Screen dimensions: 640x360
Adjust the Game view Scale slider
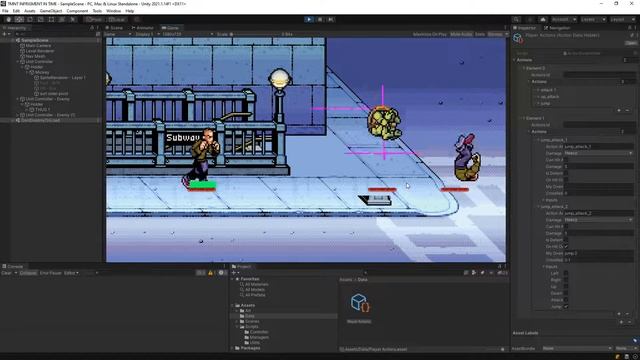click(x=255, y=34)
